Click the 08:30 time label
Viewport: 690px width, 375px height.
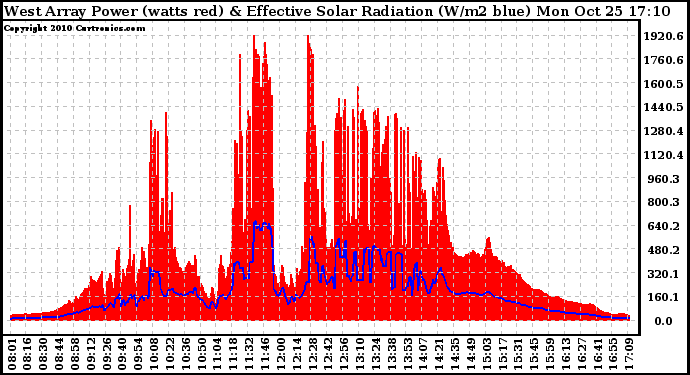click(44, 354)
